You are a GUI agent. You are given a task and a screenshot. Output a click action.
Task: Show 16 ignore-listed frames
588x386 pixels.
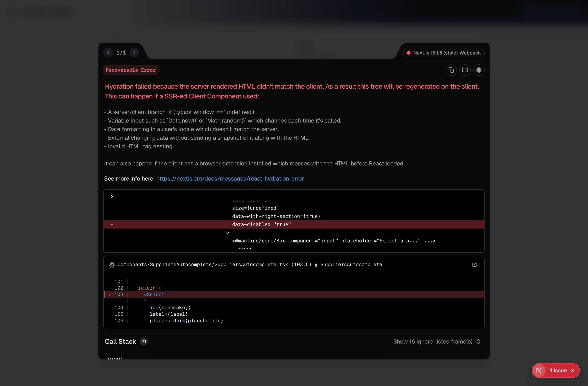(x=432, y=341)
